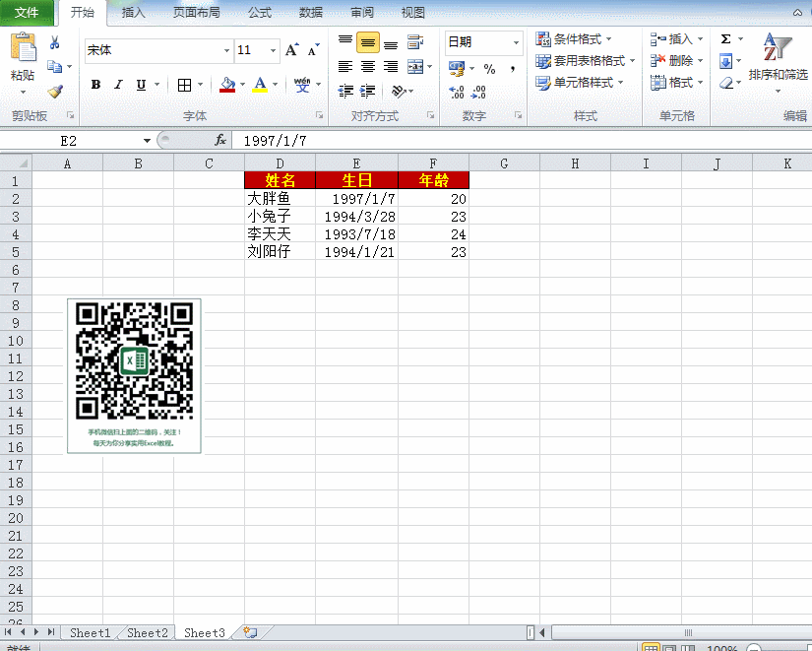Click Decrease Decimal button
The image size is (812, 651).
[x=478, y=92]
